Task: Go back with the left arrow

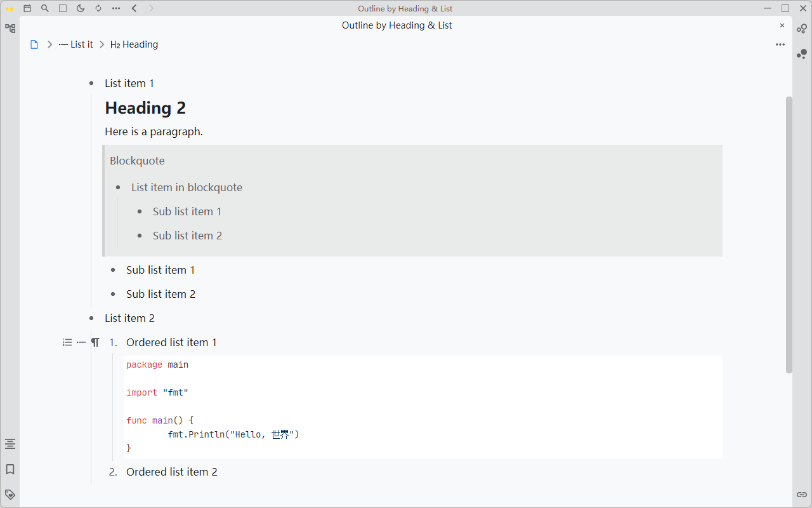Action: tap(134, 8)
